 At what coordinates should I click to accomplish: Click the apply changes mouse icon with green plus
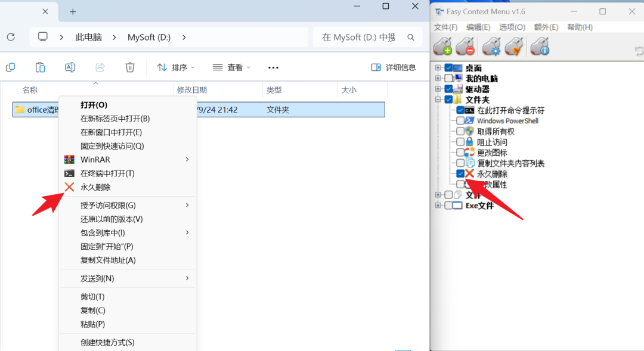[x=442, y=46]
